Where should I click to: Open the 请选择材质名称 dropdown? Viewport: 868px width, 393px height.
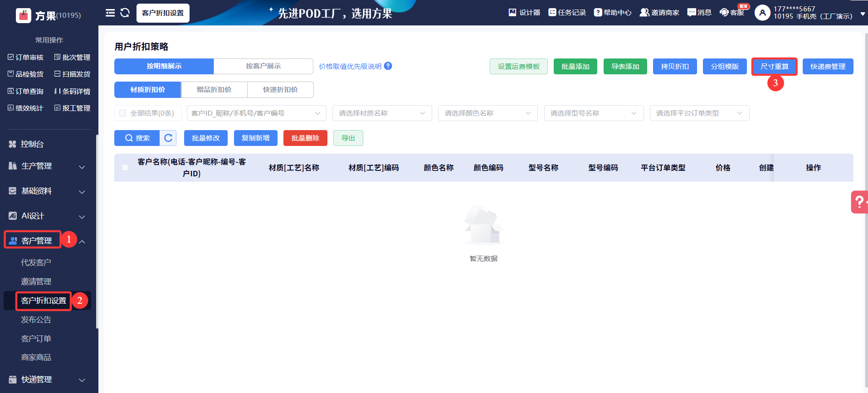point(382,113)
